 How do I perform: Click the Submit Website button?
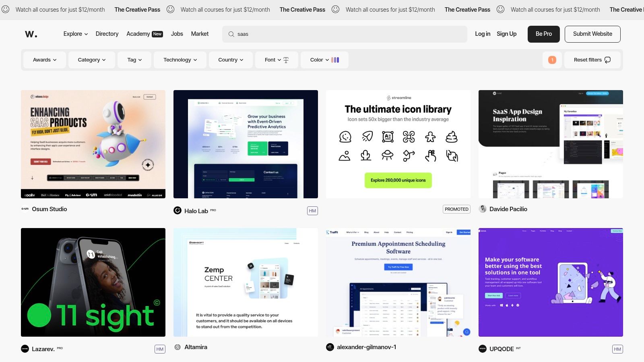[x=592, y=34]
